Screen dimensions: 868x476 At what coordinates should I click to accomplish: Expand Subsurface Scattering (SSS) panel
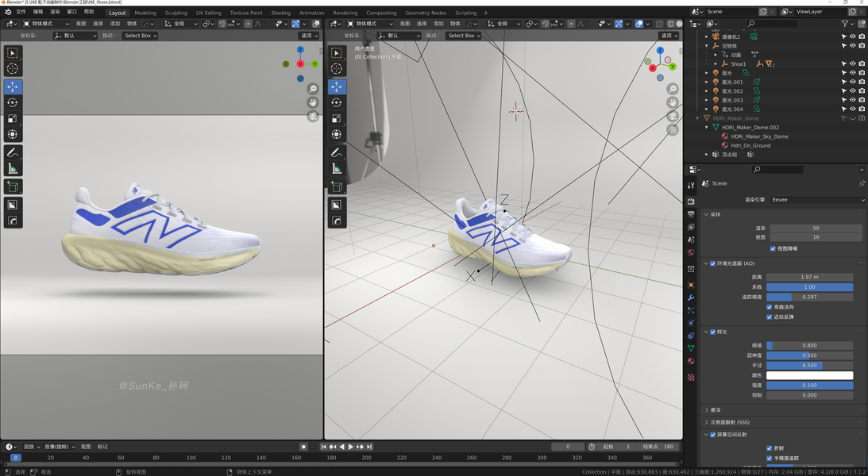pos(706,422)
